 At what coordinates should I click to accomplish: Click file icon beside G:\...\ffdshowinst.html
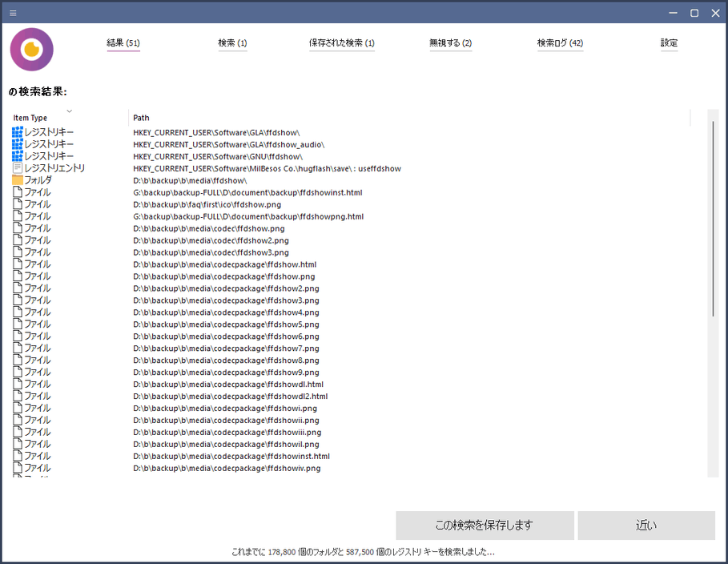(x=17, y=192)
